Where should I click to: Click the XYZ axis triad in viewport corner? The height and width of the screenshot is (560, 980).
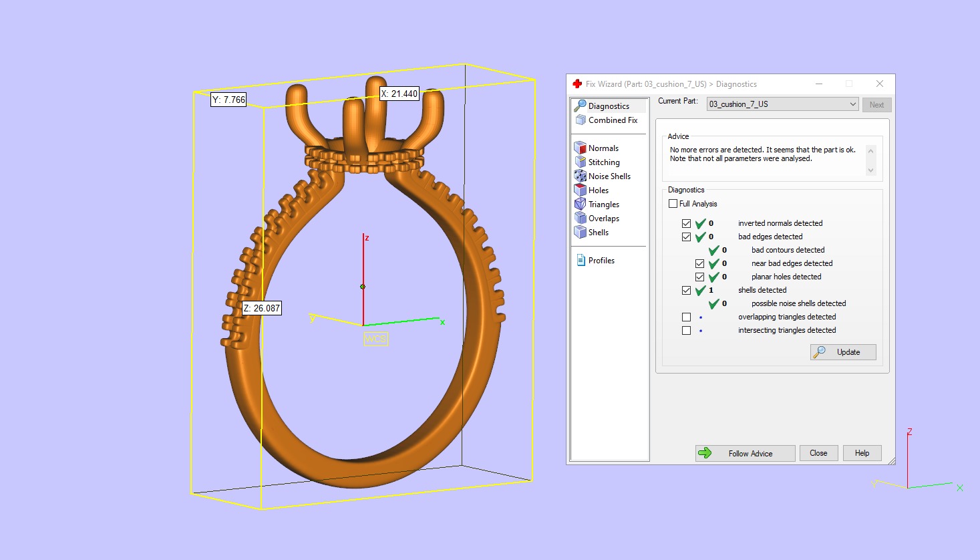click(x=918, y=461)
